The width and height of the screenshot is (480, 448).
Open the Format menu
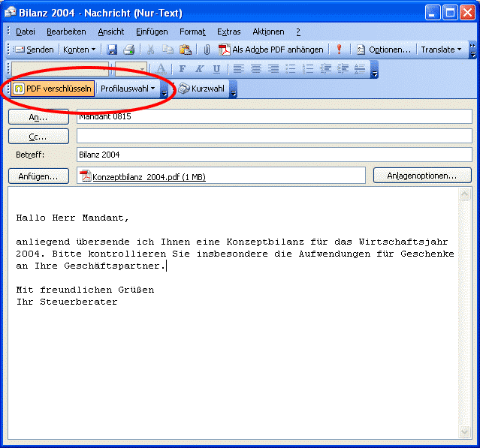(192, 32)
